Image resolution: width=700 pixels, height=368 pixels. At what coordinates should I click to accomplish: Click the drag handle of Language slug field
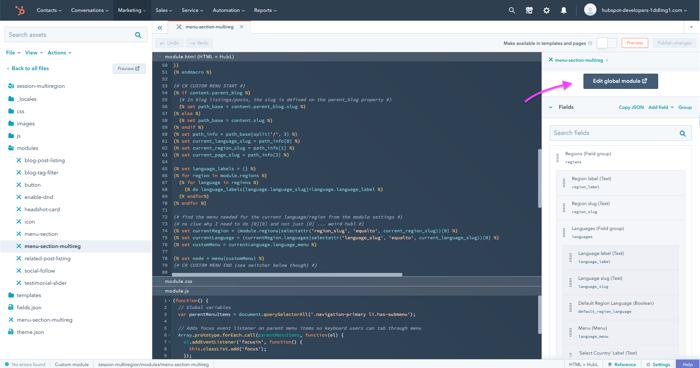pos(570,282)
